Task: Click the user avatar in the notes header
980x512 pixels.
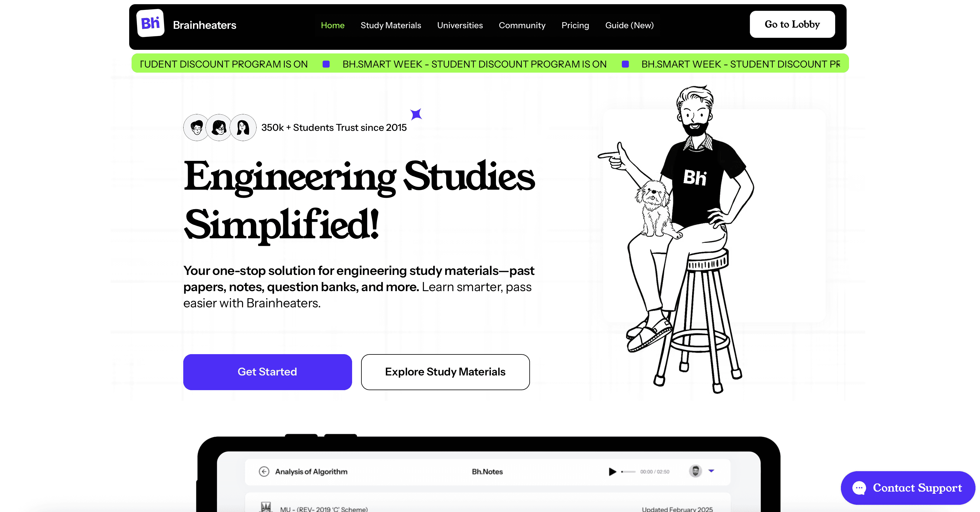Action: pyautogui.click(x=695, y=471)
